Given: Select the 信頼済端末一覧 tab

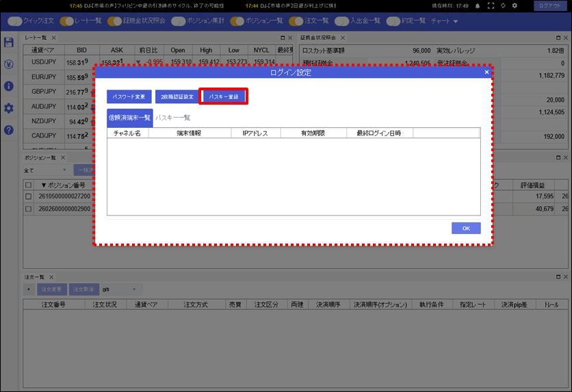Looking at the screenshot, I should click(130, 118).
